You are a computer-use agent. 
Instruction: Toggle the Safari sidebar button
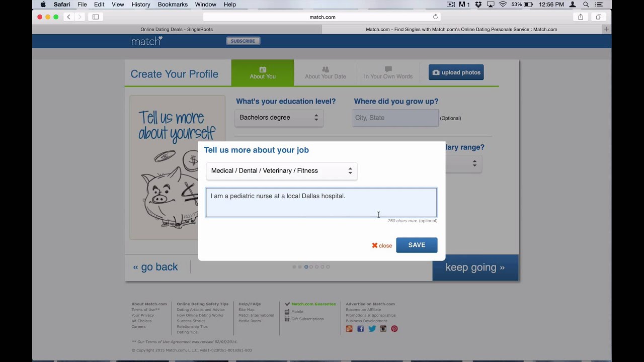point(96,17)
